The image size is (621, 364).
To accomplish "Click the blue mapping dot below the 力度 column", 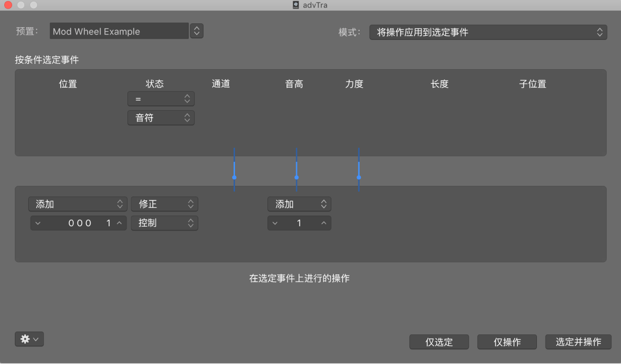I will tap(358, 177).
